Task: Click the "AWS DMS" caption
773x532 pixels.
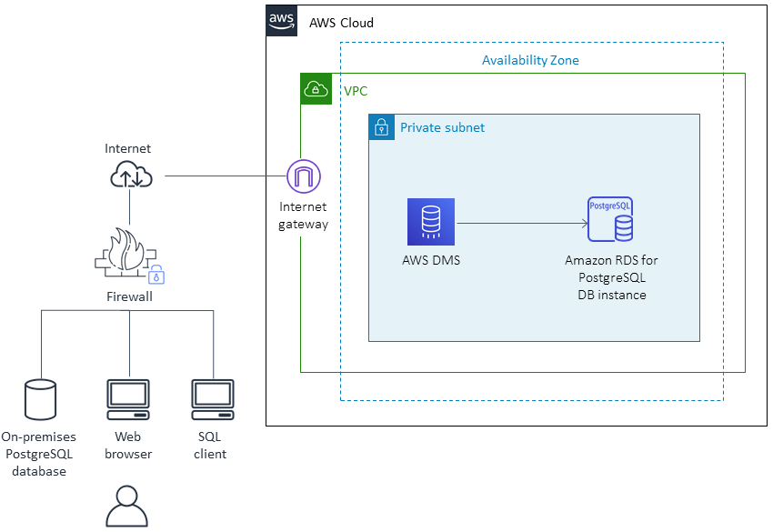Action: coord(431,260)
